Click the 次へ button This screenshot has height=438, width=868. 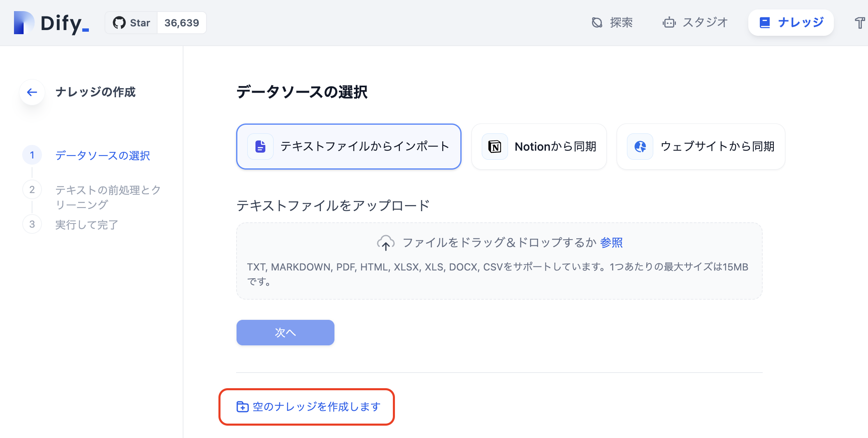tap(285, 333)
